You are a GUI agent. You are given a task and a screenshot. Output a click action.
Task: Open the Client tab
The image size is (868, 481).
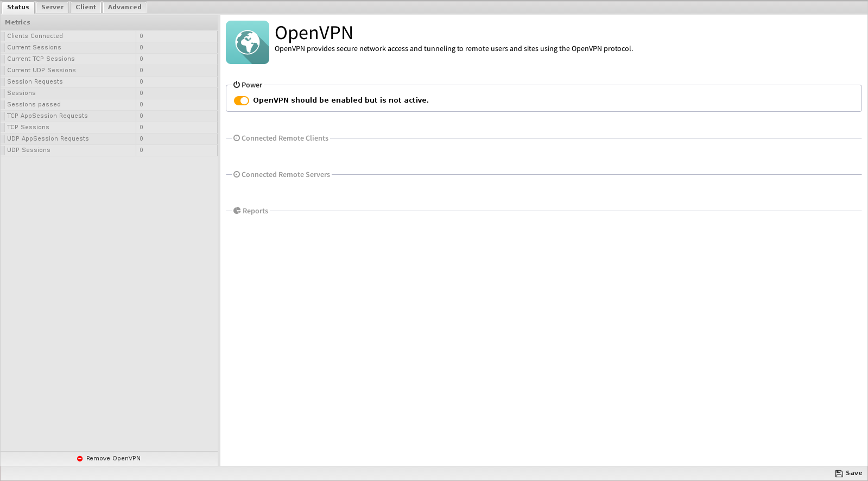[x=86, y=7]
